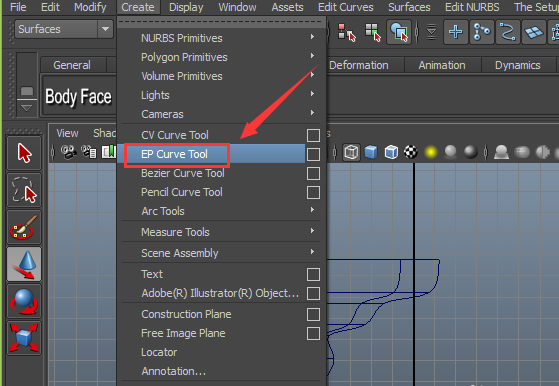Expand the Polygon Primitives submenu
559x386 pixels.
(x=221, y=57)
